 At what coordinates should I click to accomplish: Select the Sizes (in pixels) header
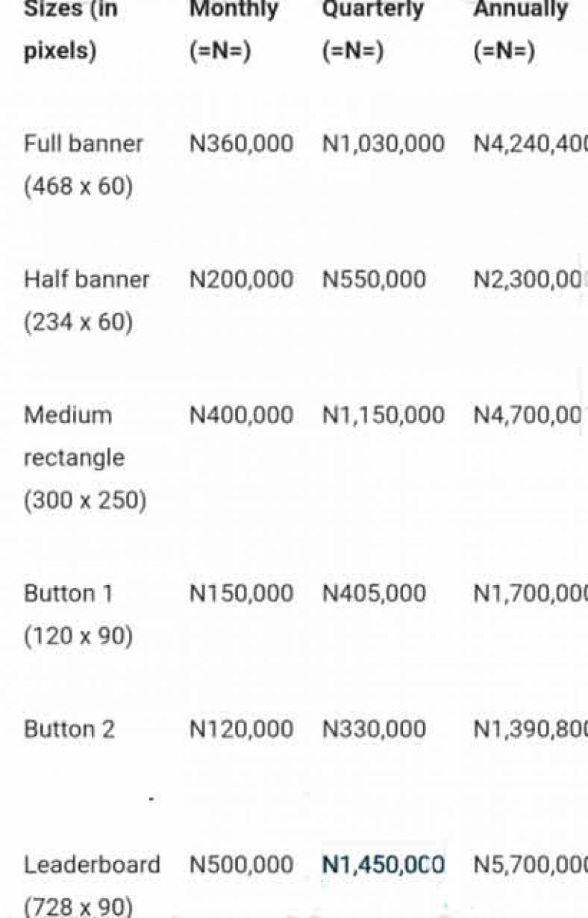coord(71,30)
